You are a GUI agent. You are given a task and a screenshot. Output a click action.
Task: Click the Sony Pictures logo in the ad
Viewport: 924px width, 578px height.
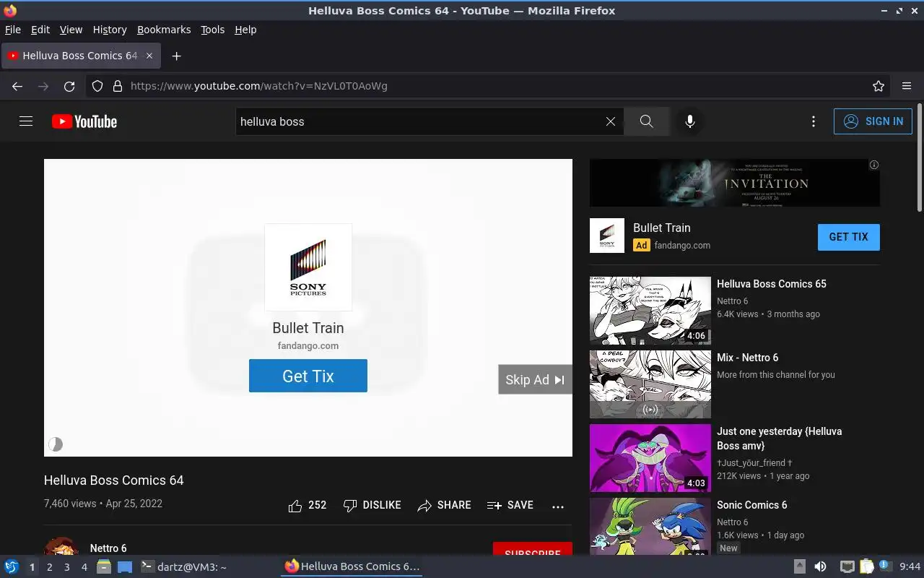[x=308, y=267]
